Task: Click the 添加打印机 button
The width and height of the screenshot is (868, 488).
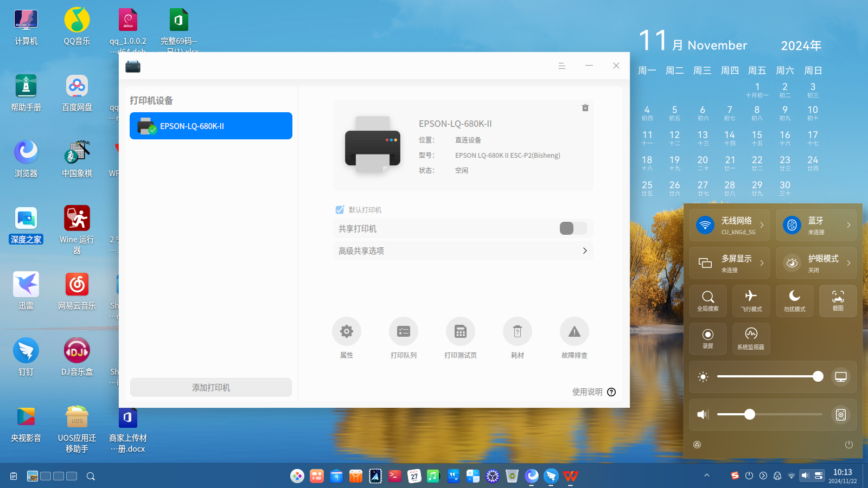Action: [x=211, y=387]
